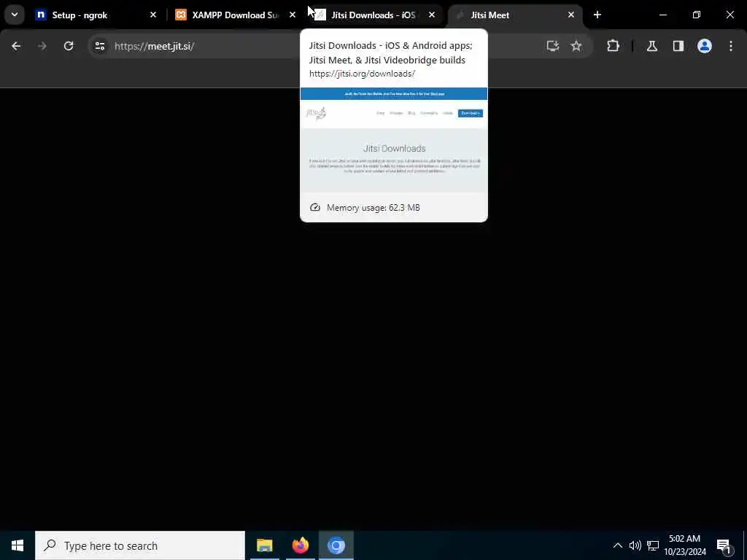Open the Extensions puzzle icon
The image size is (747, 560).
click(x=613, y=46)
